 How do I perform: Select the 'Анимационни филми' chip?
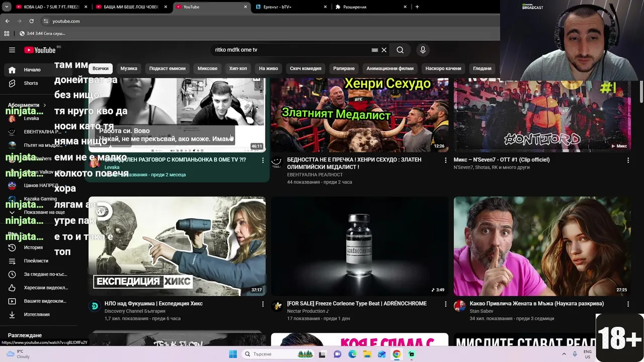point(390,68)
